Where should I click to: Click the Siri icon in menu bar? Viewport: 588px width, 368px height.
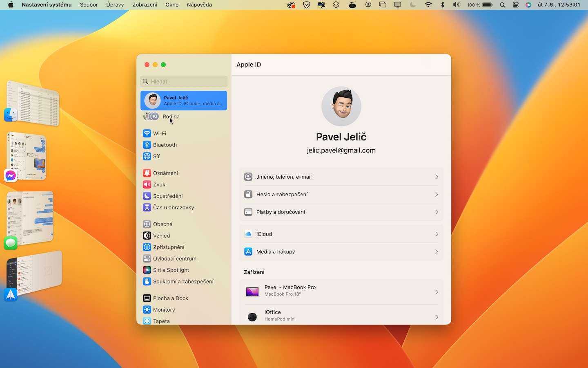click(528, 5)
